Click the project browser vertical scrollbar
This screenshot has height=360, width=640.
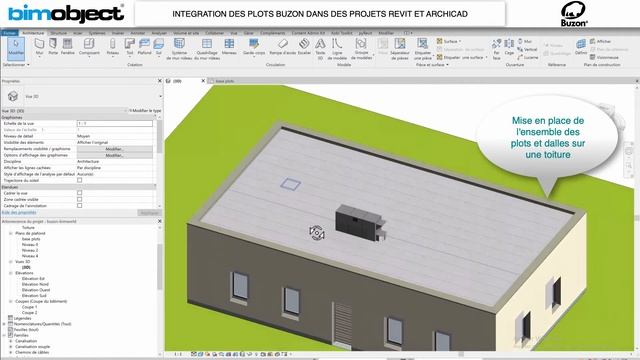pyautogui.click(x=160, y=267)
